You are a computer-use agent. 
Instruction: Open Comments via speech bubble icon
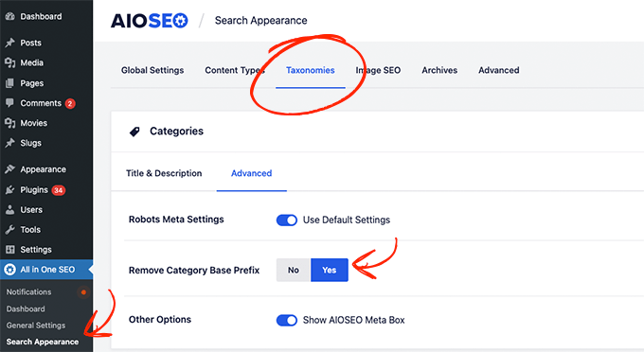(9, 103)
